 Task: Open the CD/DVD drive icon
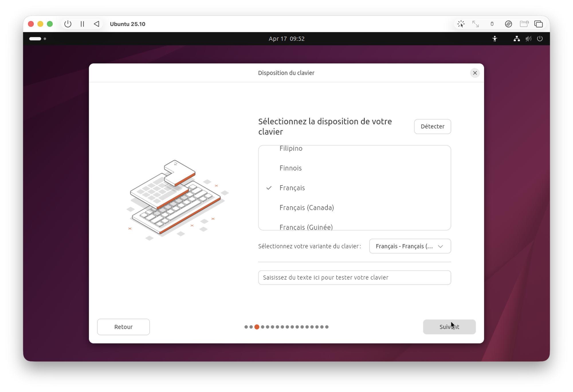[508, 24]
